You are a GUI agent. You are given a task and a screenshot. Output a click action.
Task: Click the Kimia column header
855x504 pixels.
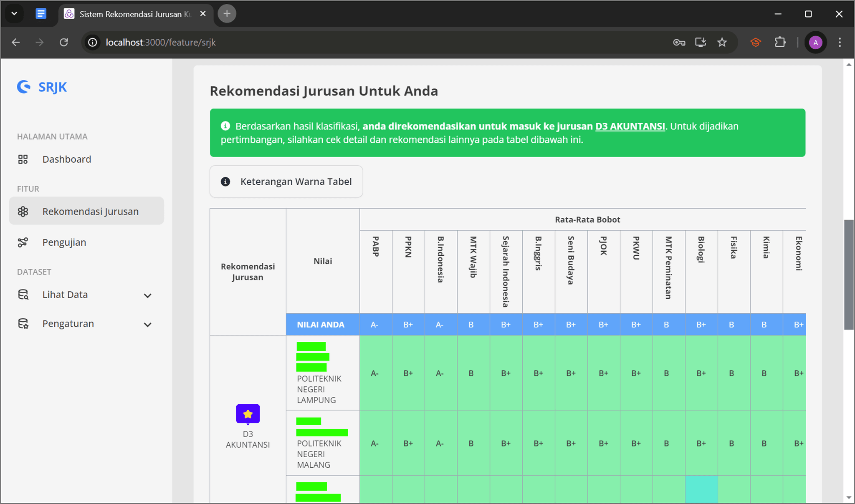(766, 272)
